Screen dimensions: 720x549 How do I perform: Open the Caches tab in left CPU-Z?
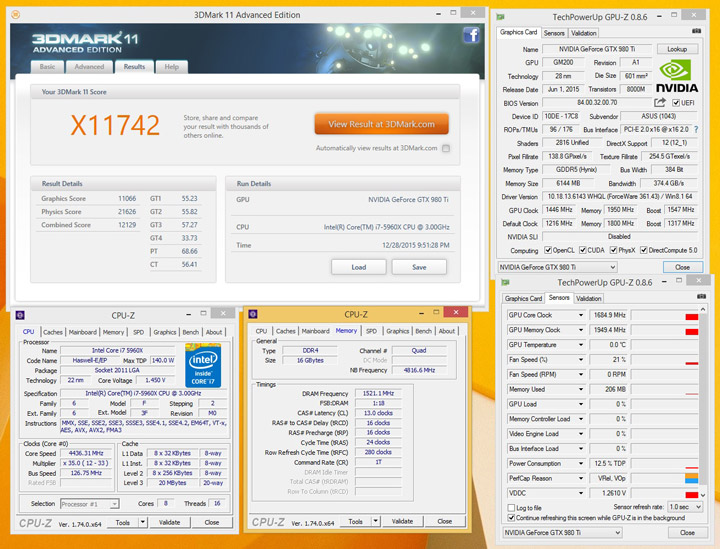point(53,332)
